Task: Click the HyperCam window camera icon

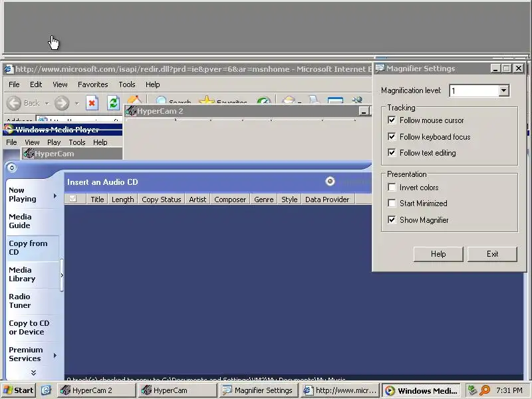Action: pyautogui.click(x=29, y=154)
